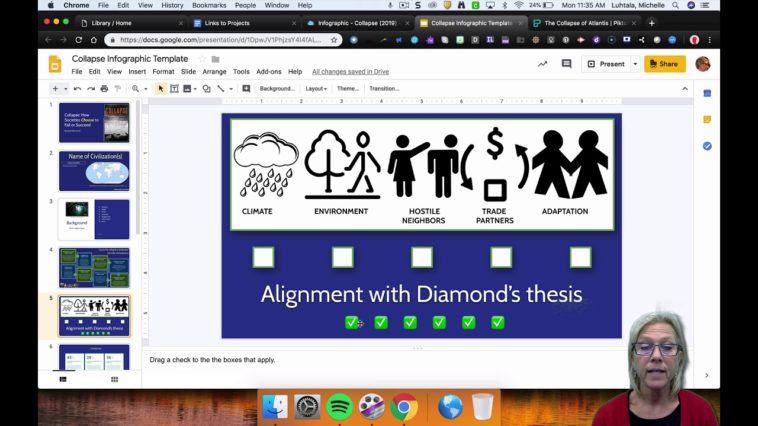Collapse the toolbar with the chevron
Image resolution: width=758 pixels, height=426 pixels.
click(685, 88)
